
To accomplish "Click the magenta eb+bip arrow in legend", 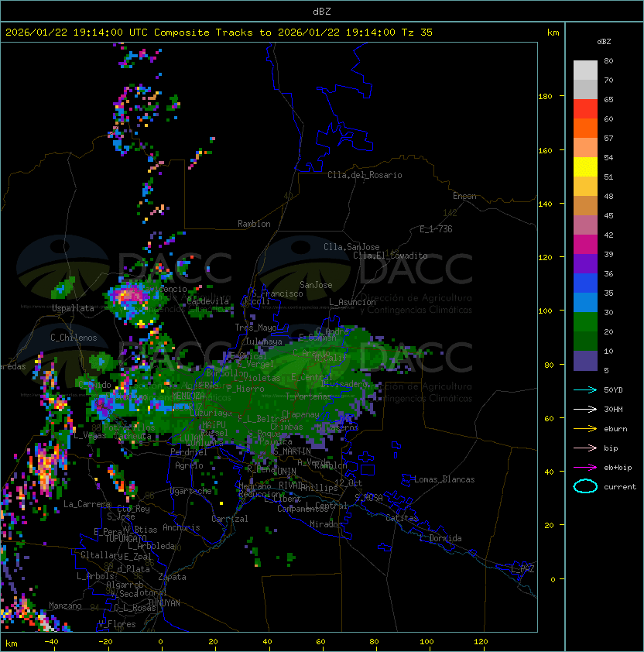I will 585,468.
